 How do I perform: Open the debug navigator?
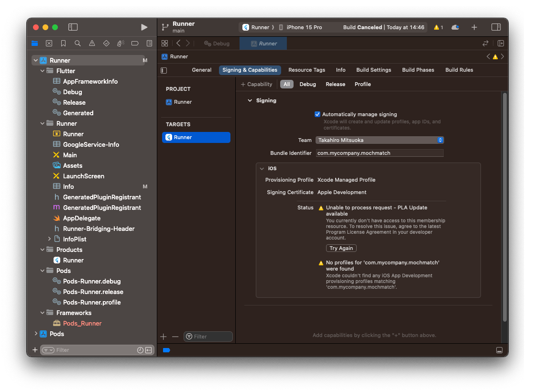click(121, 44)
